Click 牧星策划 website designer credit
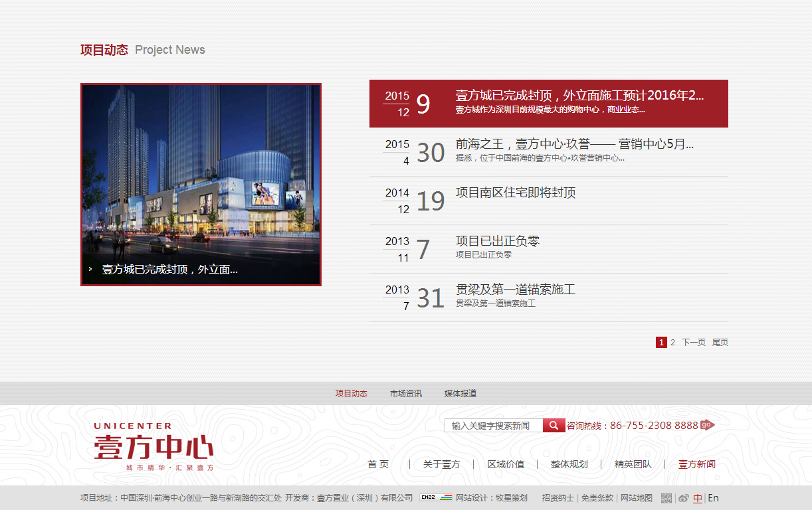Image resolution: width=812 pixels, height=510 pixels. pyautogui.click(x=511, y=498)
